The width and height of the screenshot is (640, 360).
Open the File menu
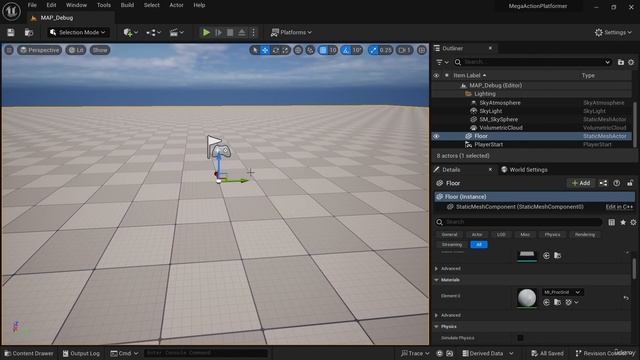(32, 5)
